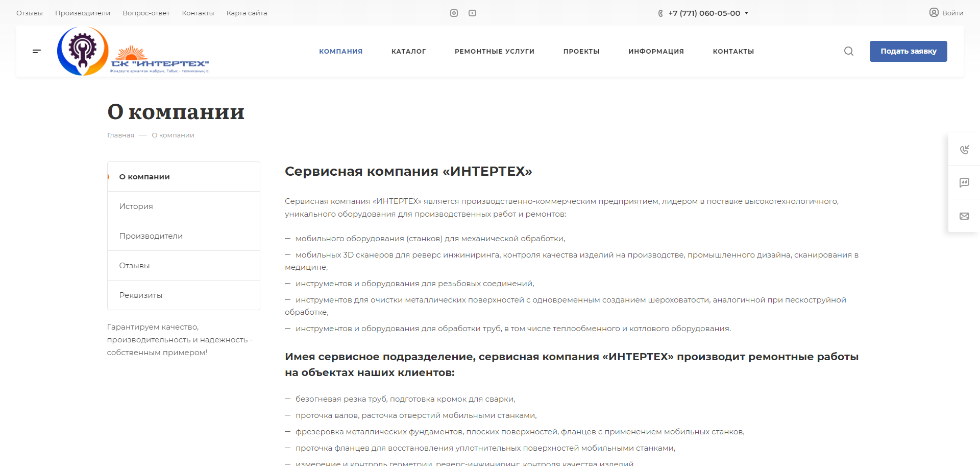Image resolution: width=980 pixels, height=466 pixels.
Task: Click the search magnifier icon
Action: pos(848,51)
